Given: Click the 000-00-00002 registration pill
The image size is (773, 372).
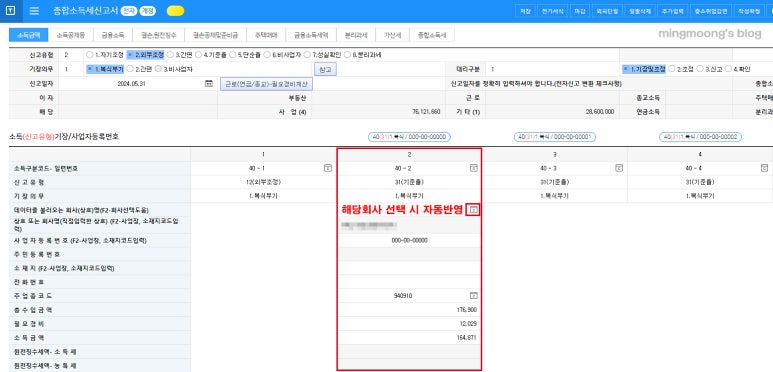Looking at the screenshot, I should tap(701, 137).
